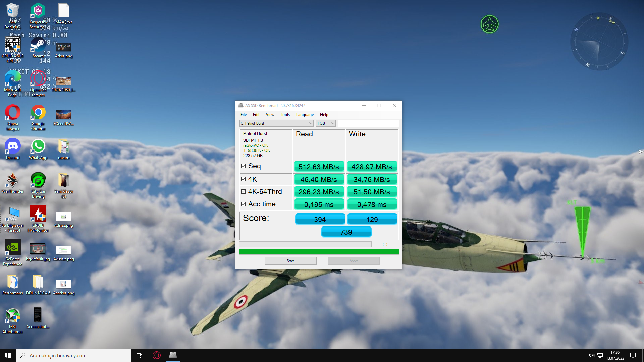Screen dimensions: 644x362
Task: Disable the Acc.time test checkbox
Action: click(x=244, y=204)
